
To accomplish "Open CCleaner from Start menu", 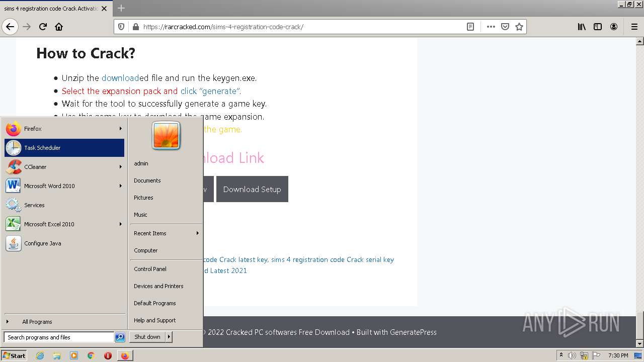I will coord(64,167).
